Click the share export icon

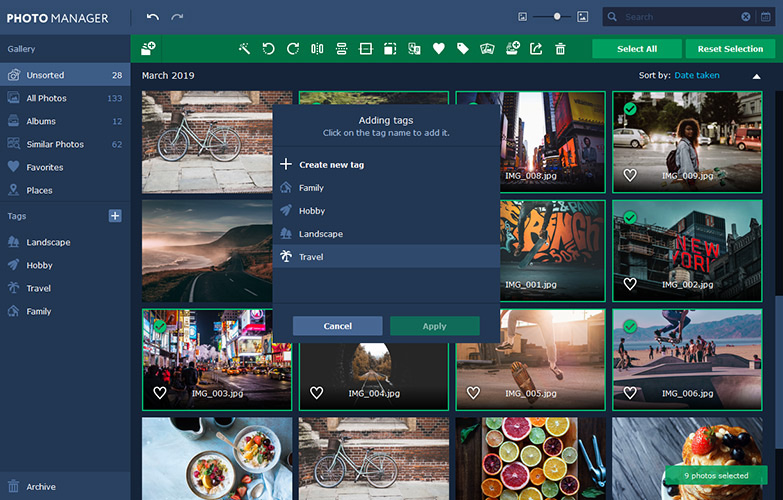point(536,48)
